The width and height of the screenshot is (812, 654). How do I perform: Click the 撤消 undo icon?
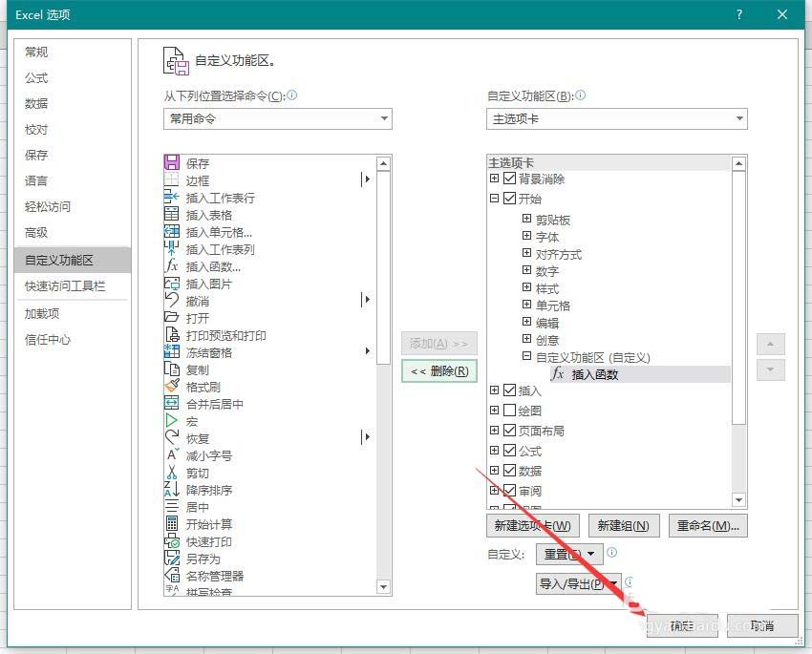[x=171, y=300]
